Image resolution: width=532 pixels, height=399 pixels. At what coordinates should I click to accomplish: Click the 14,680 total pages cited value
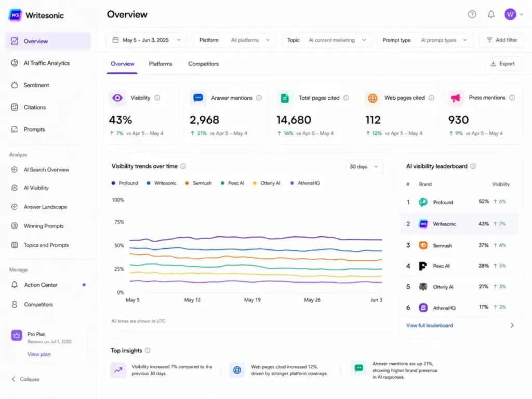coord(294,120)
